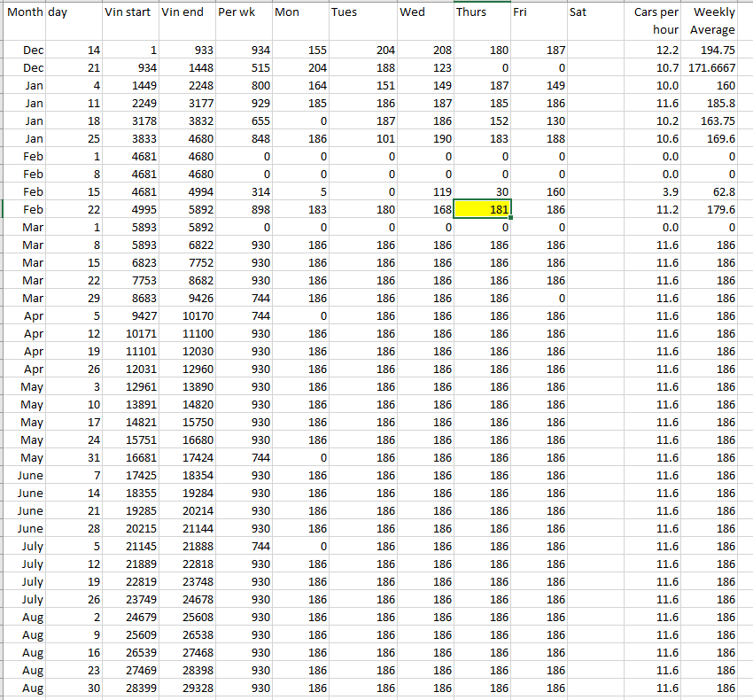Screen dimensions: 753x700
Task: Click the 'Cars per hour' header cell
Action: (x=655, y=21)
